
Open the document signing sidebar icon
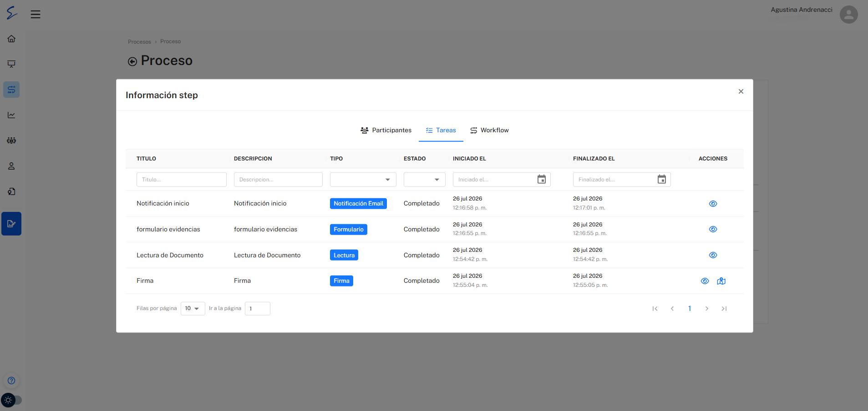11,224
